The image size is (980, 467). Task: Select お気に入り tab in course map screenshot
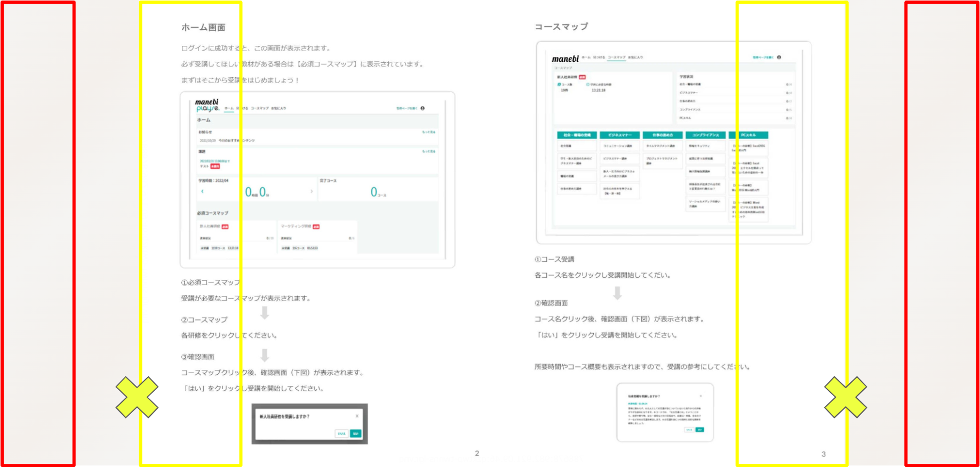635,57
